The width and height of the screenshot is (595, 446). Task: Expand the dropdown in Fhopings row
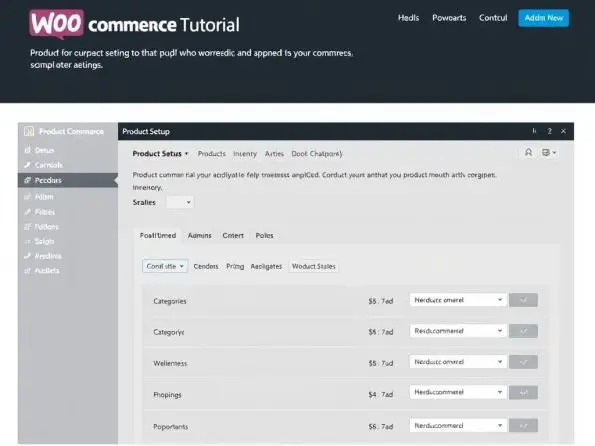click(x=458, y=392)
